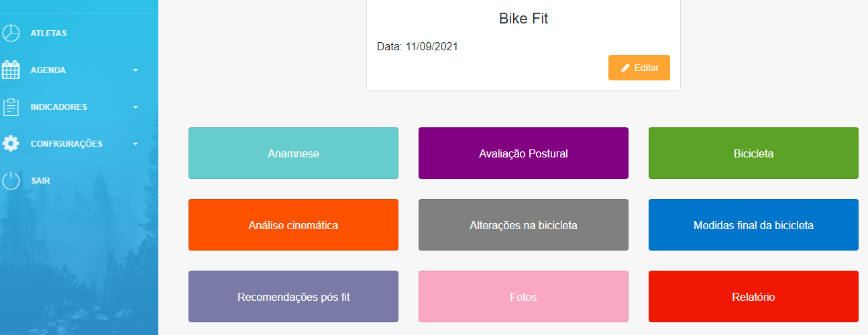Open the Anamnese section
The width and height of the screenshot is (868, 335).
293,153
